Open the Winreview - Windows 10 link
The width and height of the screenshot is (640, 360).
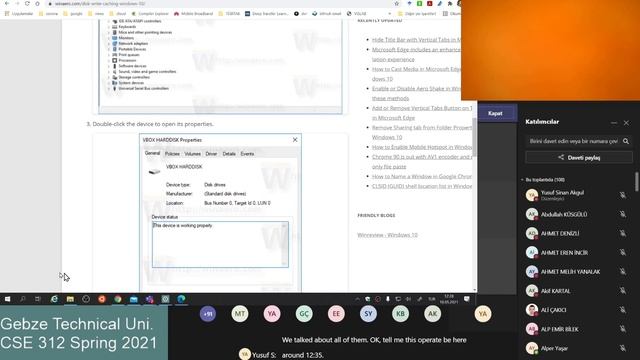[x=387, y=235]
